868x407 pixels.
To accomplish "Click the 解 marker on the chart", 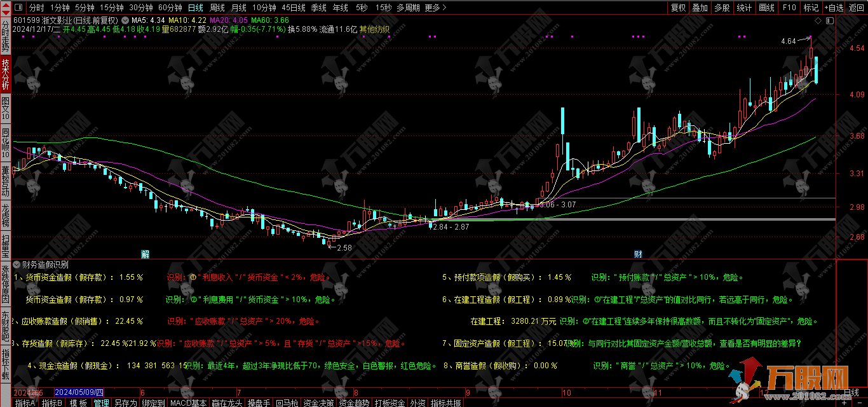I will [146, 254].
